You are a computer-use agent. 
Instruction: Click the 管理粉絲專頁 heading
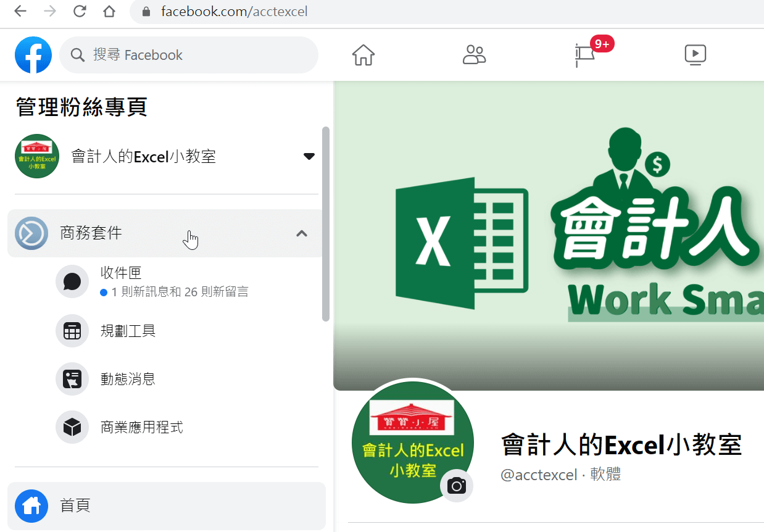click(x=81, y=107)
